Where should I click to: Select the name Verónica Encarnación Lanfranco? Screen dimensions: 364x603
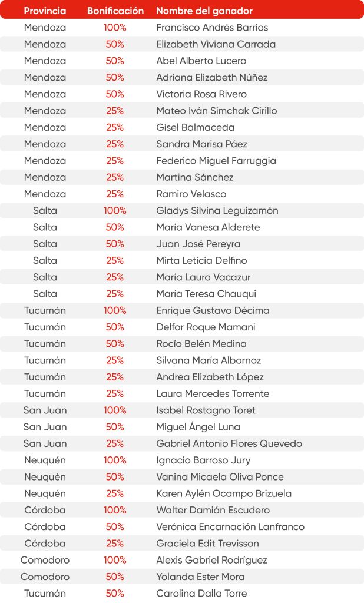230,527
